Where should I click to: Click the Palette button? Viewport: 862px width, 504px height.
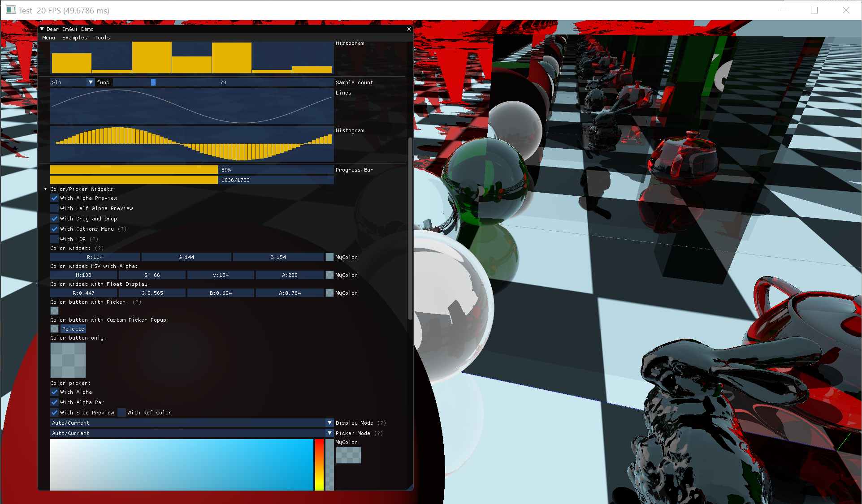pos(73,329)
